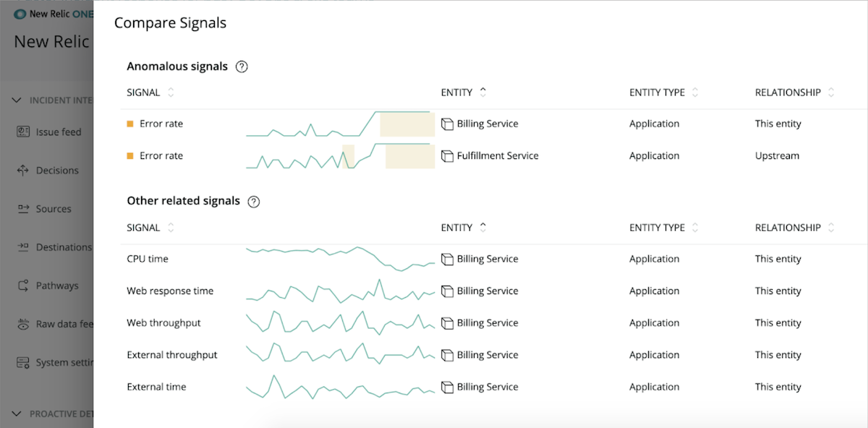
Task: Collapse the Incident Intelligence sidebar section
Action: (17, 100)
